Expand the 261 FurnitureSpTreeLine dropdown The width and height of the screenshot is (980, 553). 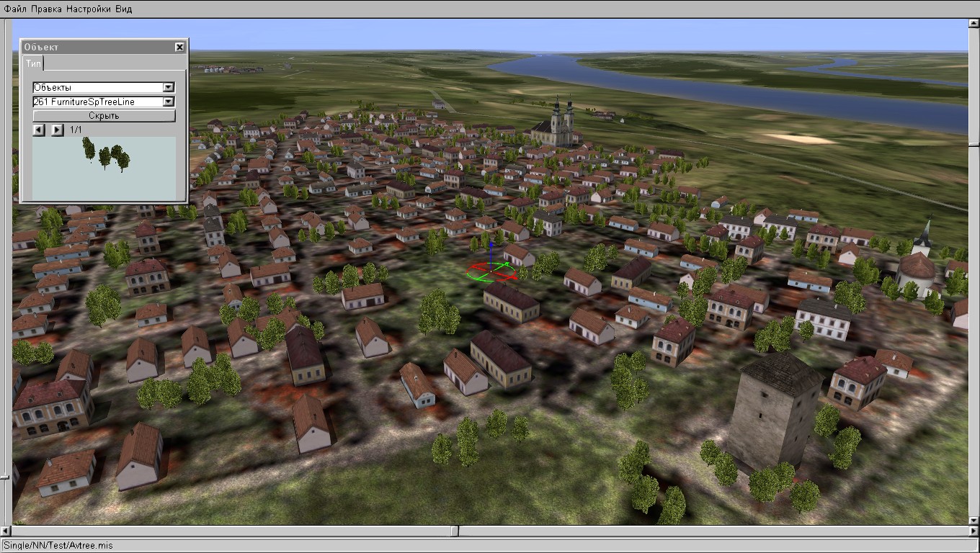click(169, 102)
